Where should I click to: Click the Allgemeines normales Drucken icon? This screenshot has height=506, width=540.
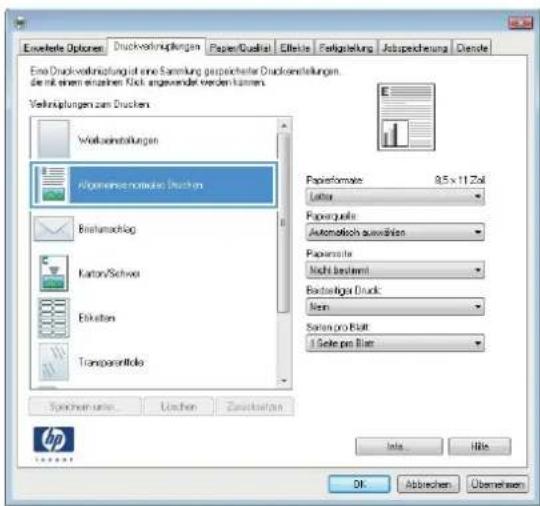(x=53, y=184)
